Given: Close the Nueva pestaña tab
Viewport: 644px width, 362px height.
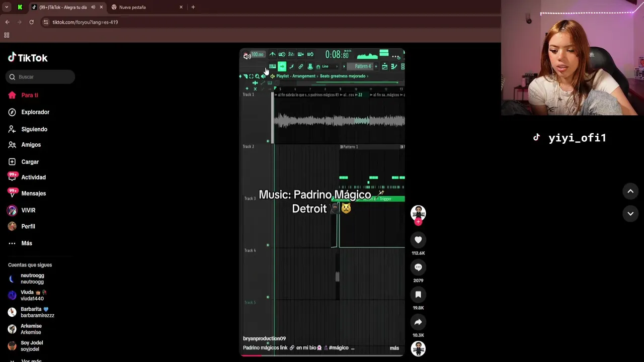Looking at the screenshot, I should 181,7.
